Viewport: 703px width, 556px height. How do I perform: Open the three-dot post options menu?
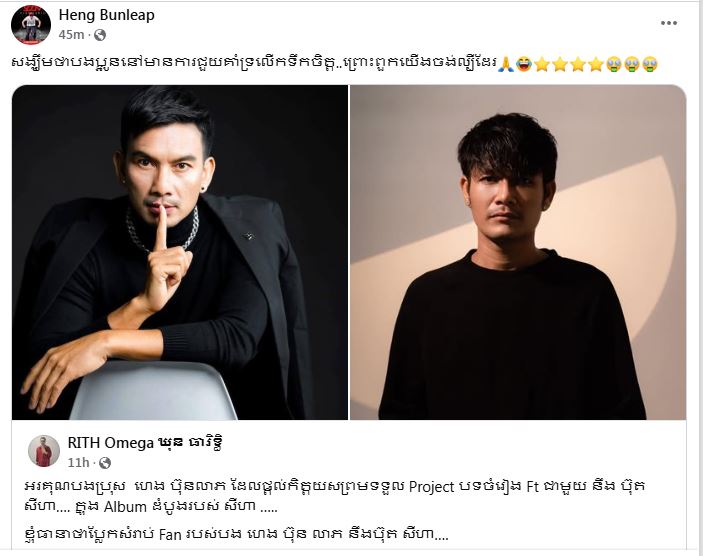click(668, 23)
